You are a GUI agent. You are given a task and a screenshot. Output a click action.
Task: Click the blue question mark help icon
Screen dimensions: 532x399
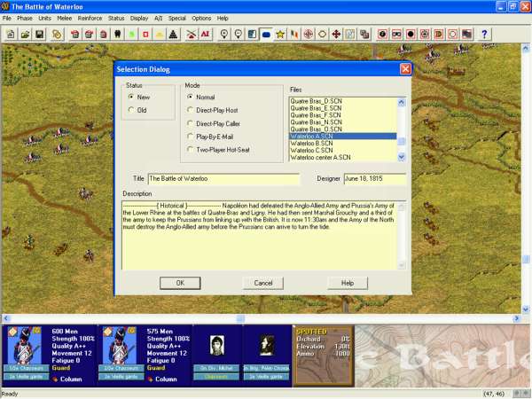coord(484,34)
